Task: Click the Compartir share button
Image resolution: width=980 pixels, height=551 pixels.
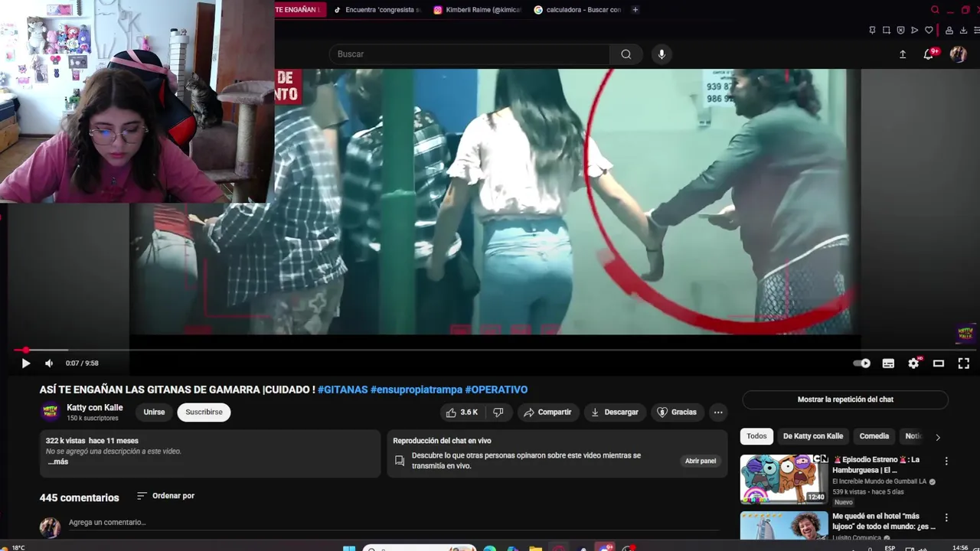Action: pyautogui.click(x=547, y=412)
